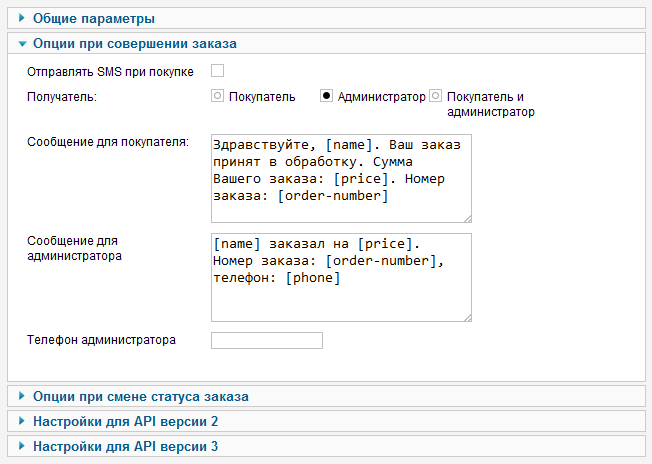The width and height of the screenshot is (652, 464).
Task: Click arrow icon beside Настройки для API версии 3
Action: [22, 446]
